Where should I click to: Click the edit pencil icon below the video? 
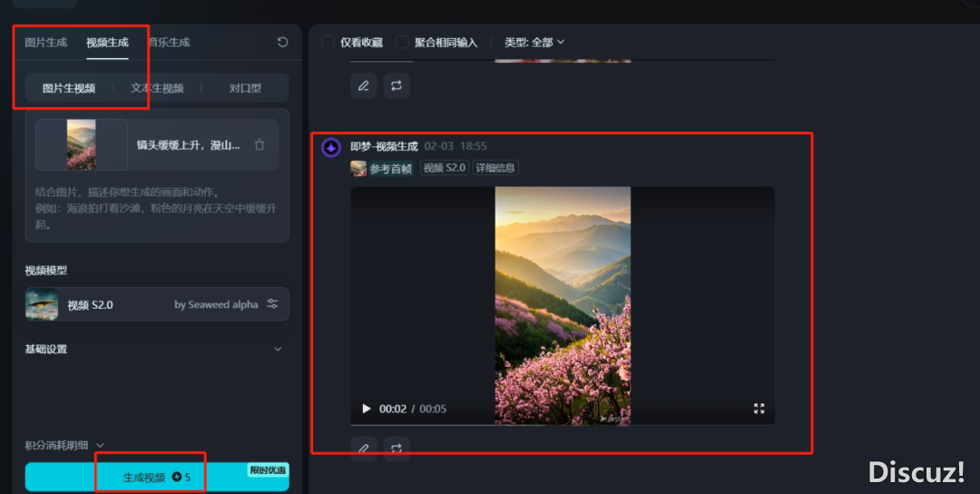364,449
